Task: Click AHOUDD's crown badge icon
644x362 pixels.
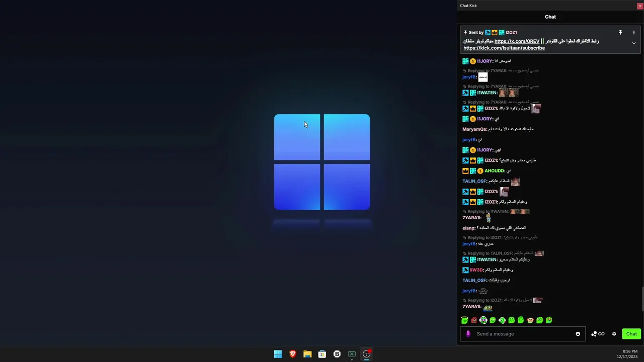Action: [x=465, y=171]
